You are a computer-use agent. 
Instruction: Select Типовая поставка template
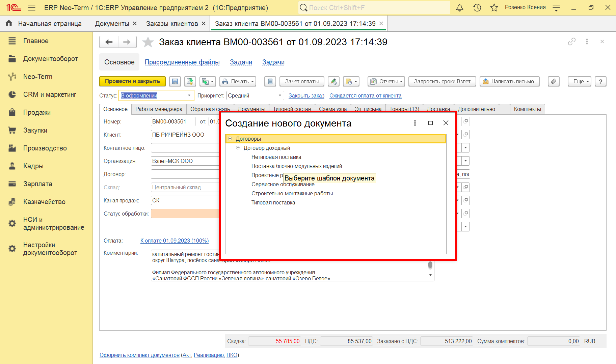273,202
